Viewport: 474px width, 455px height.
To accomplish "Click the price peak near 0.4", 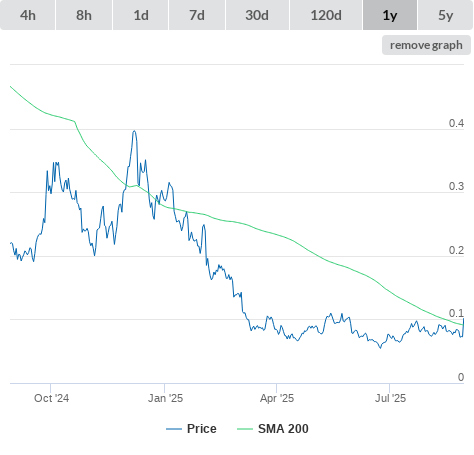I will [x=134, y=131].
